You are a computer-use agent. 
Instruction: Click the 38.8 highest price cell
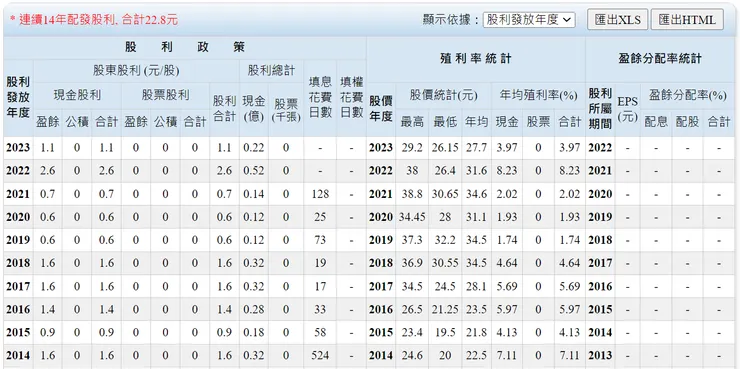pos(412,194)
